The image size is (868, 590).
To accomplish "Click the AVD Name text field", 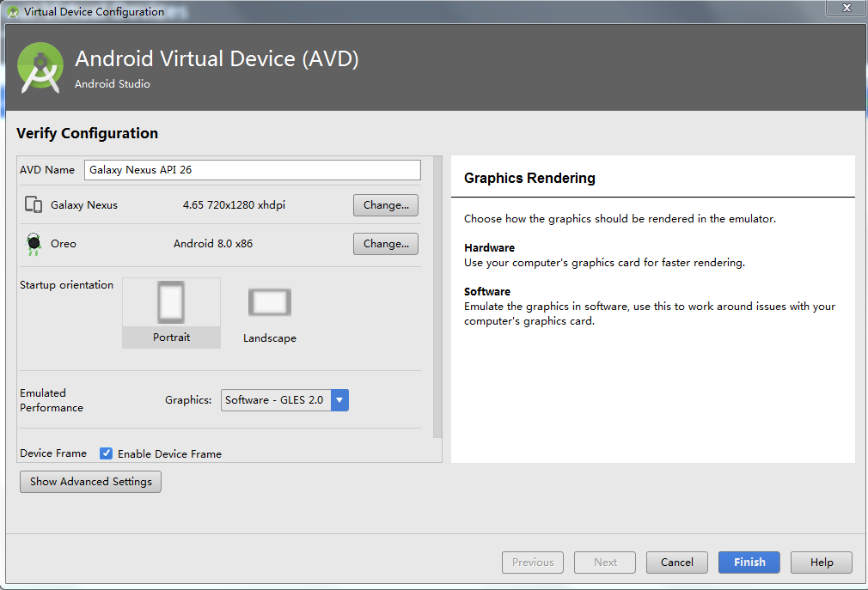I will click(253, 170).
